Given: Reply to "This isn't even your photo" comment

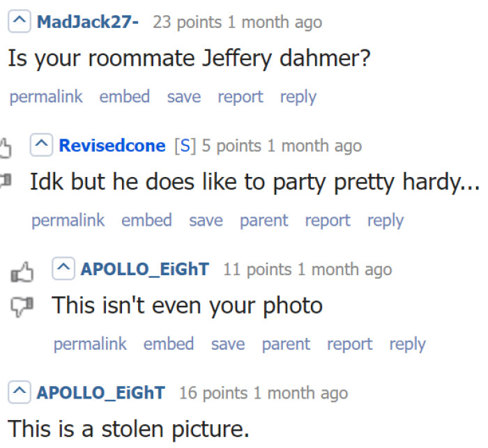Looking at the screenshot, I should (407, 343).
